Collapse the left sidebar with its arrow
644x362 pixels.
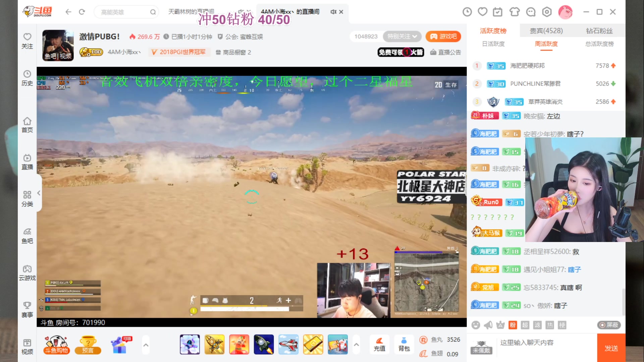pos(39,193)
